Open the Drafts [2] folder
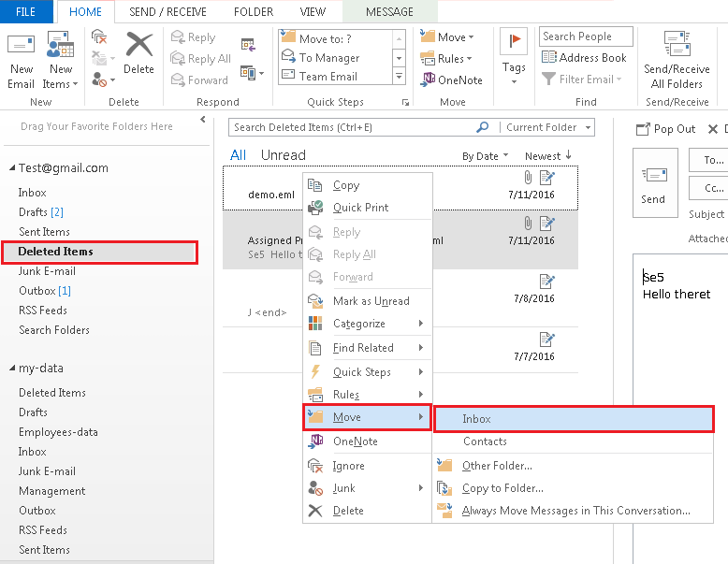Screen dimensions: 728x564 click(41, 212)
